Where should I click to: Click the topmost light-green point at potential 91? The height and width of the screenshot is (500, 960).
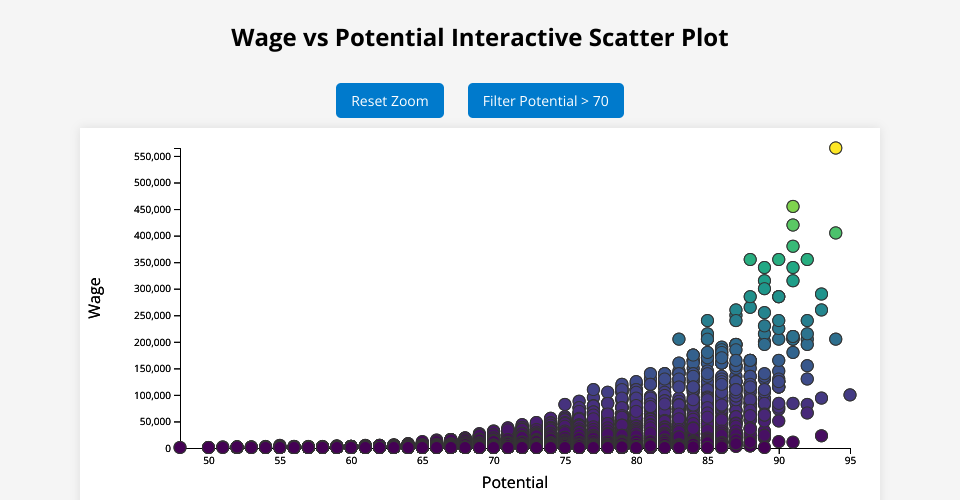point(793,207)
